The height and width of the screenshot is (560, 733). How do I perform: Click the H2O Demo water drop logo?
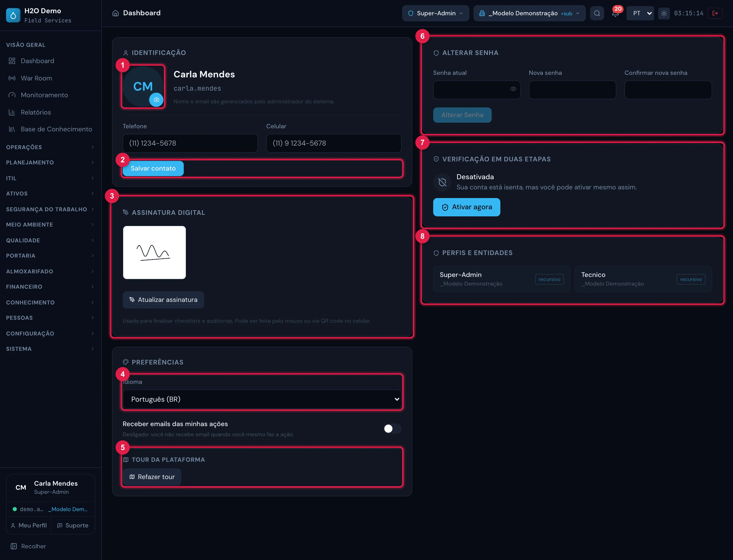[13, 15]
